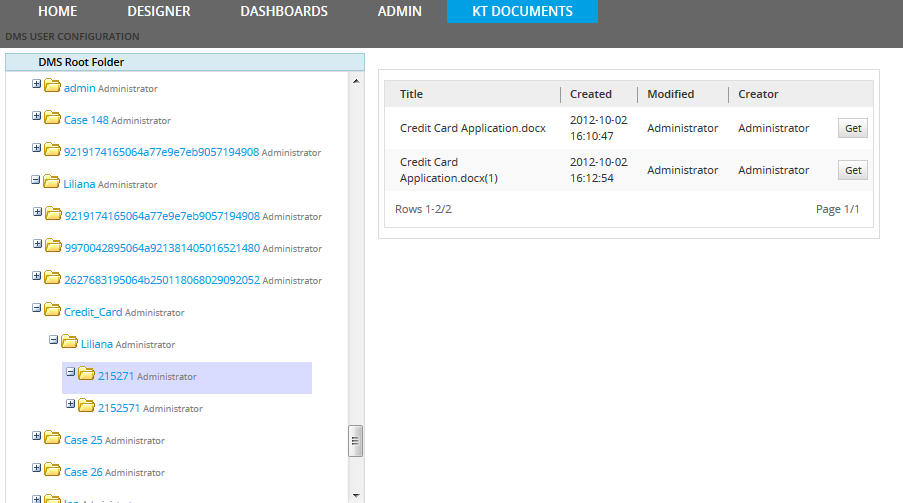
Task: Open the DESIGNER tab
Action: [x=159, y=12]
